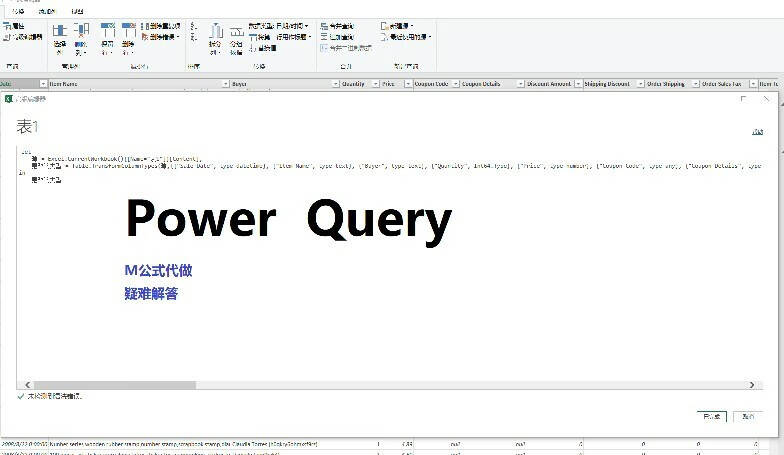The image size is (784, 455).
Task: Click Combine Binaries in the ribbon
Action: pyautogui.click(x=346, y=48)
